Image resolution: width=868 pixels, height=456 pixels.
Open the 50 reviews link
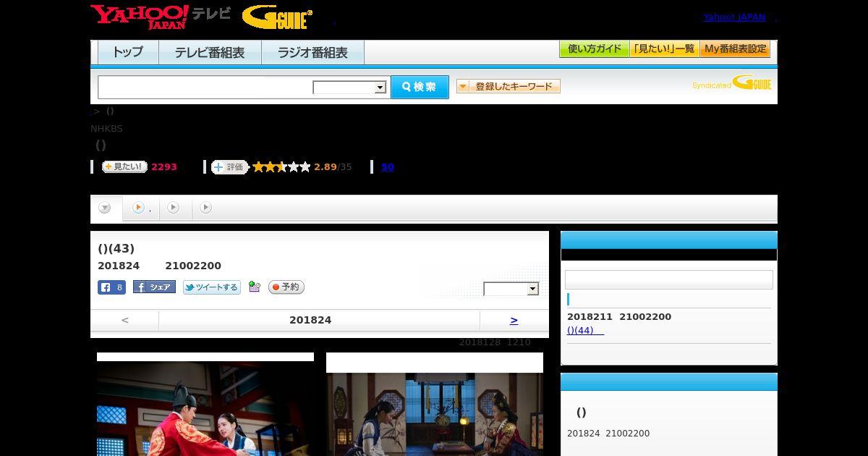click(388, 167)
